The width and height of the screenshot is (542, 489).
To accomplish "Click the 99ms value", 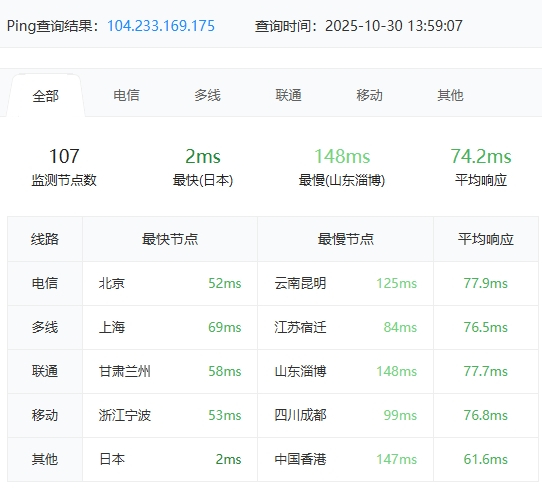I will 400,415.
